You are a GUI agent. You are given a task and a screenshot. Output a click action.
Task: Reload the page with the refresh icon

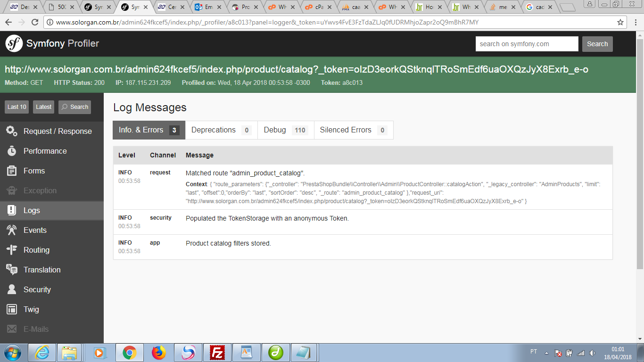35,22
